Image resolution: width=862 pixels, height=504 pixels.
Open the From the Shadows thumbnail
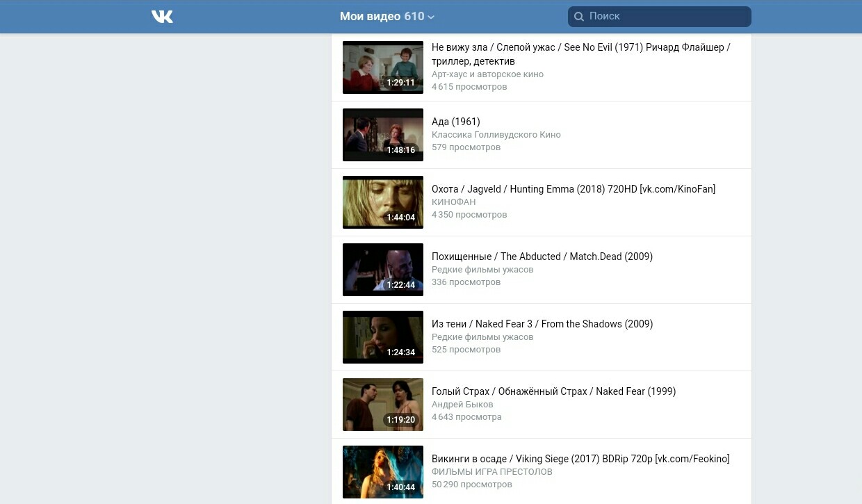pyautogui.click(x=383, y=337)
